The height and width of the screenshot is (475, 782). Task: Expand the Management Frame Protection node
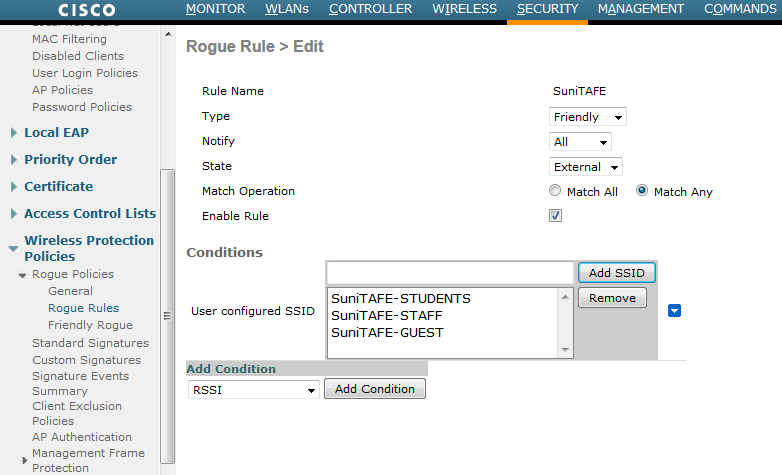point(25,461)
